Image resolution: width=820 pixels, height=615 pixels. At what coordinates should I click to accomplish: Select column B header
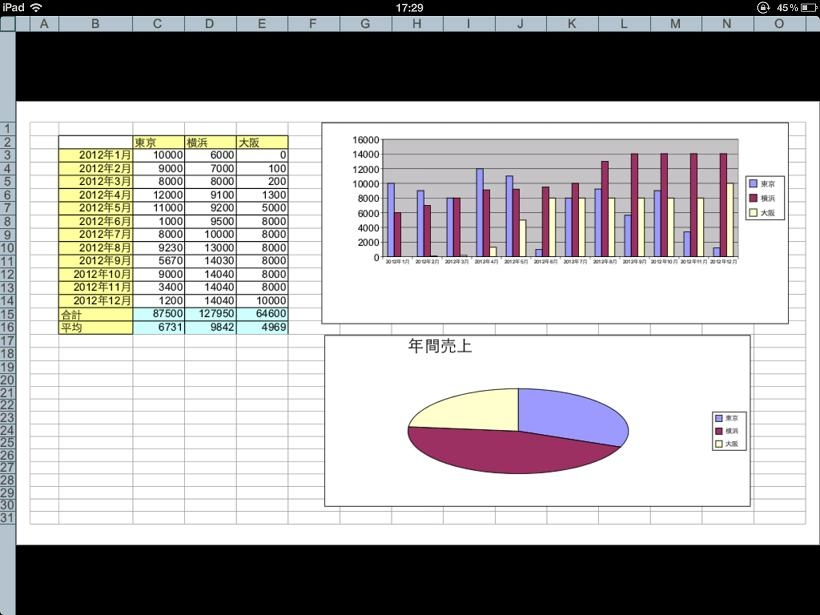pyautogui.click(x=96, y=24)
